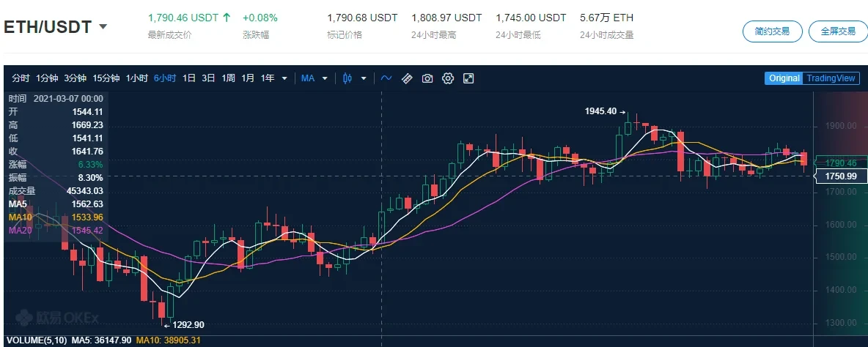
Task: Expand the MA indicator dropdown
Action: [325, 78]
